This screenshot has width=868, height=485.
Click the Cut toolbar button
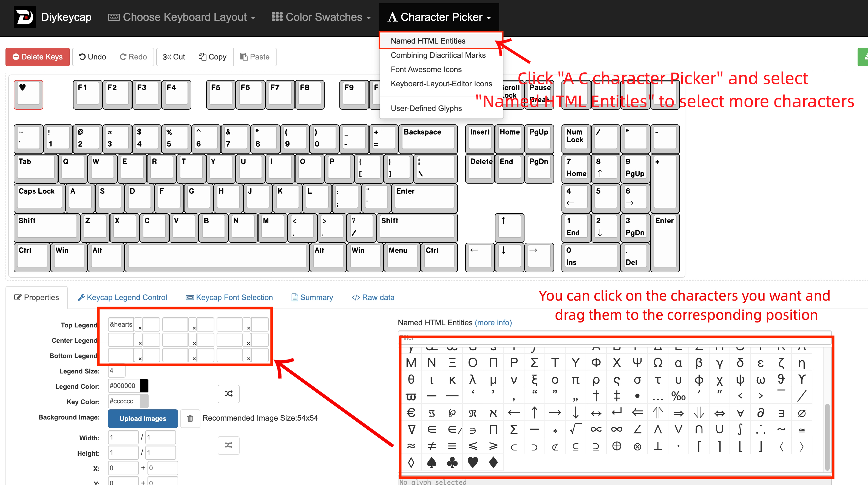pos(174,57)
